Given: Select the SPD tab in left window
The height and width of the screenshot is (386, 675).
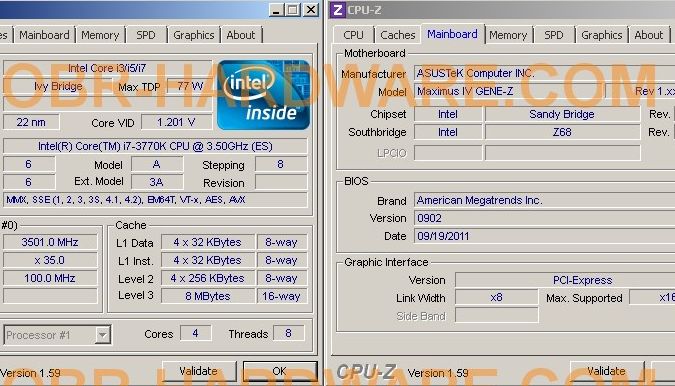Looking at the screenshot, I should [146, 35].
